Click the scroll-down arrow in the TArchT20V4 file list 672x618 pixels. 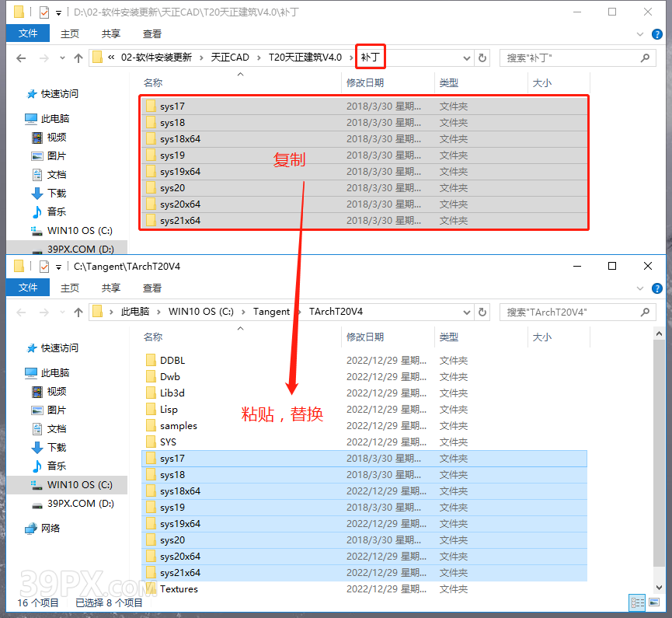pyautogui.click(x=659, y=588)
